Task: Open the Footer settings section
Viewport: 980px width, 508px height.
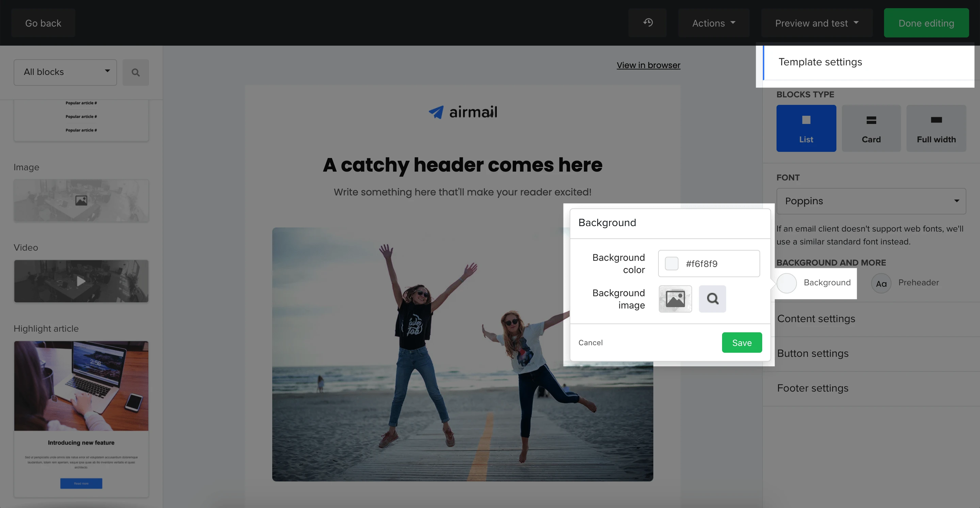Action: coord(813,388)
